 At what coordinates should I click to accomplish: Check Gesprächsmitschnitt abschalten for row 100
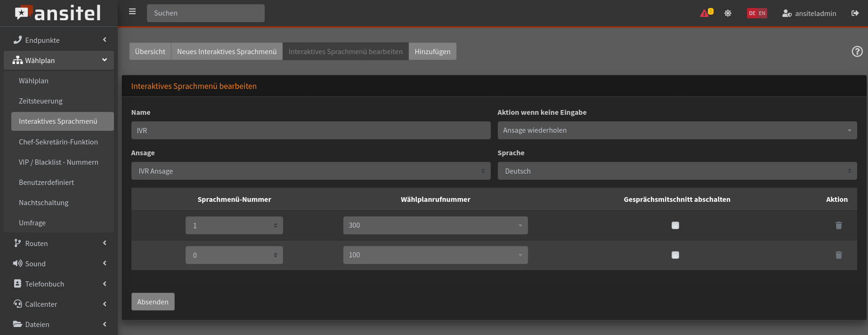point(675,255)
